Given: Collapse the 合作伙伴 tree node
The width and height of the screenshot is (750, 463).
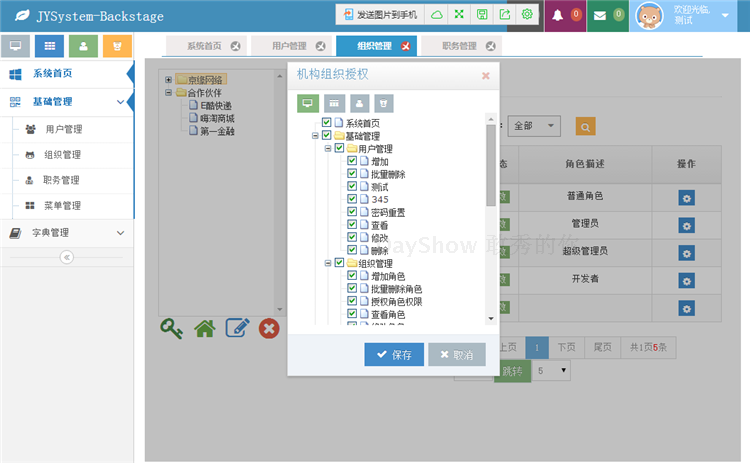Looking at the screenshot, I should tap(168, 92).
